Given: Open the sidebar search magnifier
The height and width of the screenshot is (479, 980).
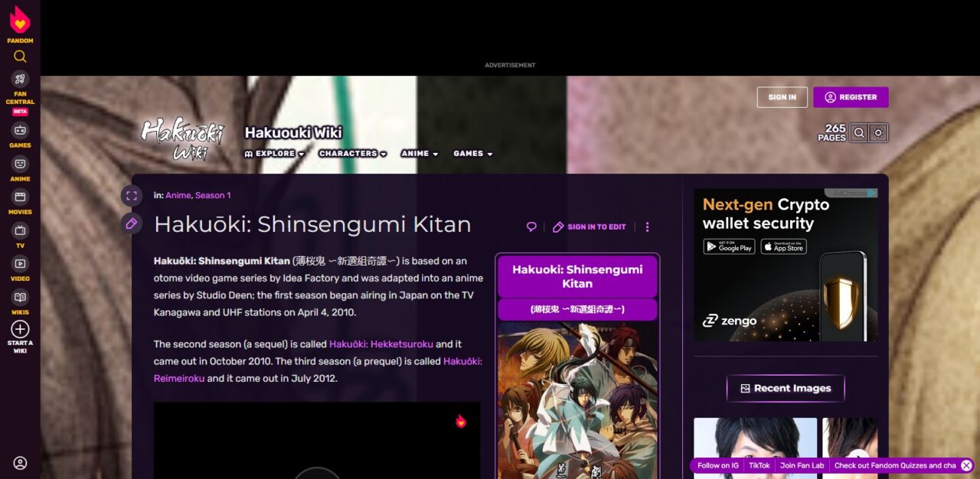Looking at the screenshot, I should (20, 56).
